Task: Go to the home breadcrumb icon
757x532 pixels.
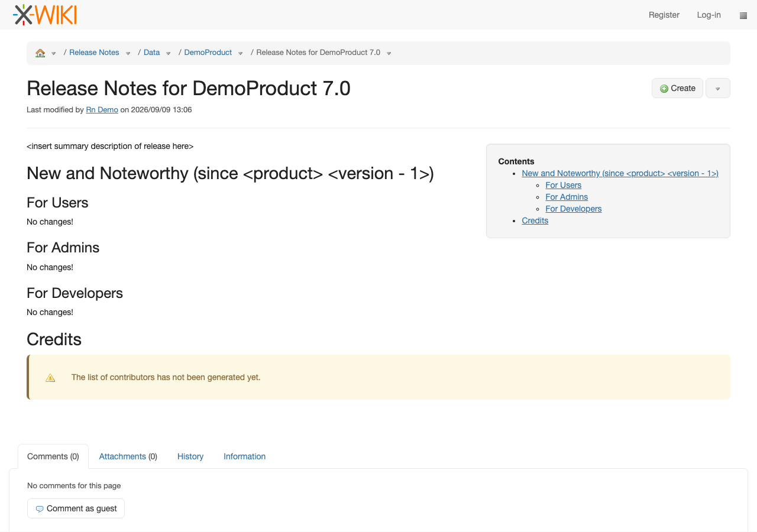Action: (40, 53)
